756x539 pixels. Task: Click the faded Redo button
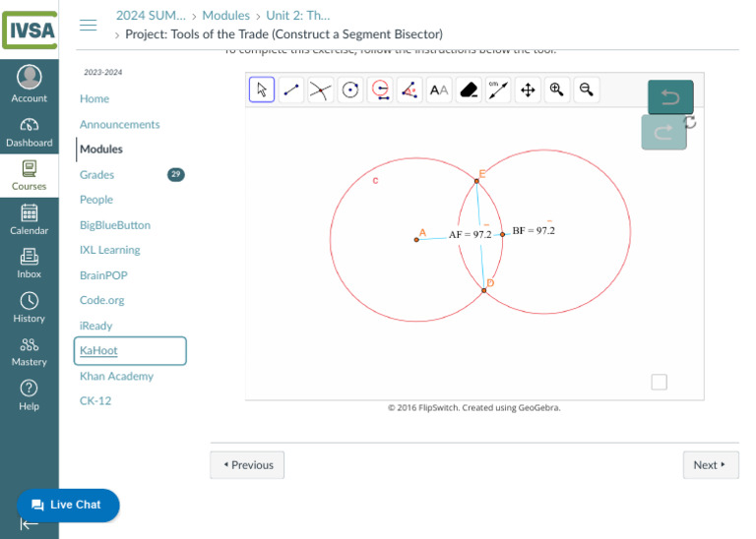663,132
